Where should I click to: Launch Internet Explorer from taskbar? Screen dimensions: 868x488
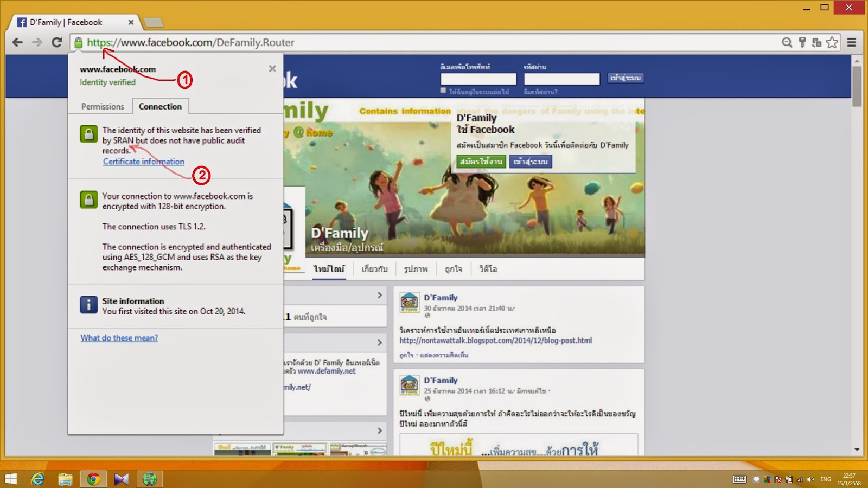click(37, 479)
